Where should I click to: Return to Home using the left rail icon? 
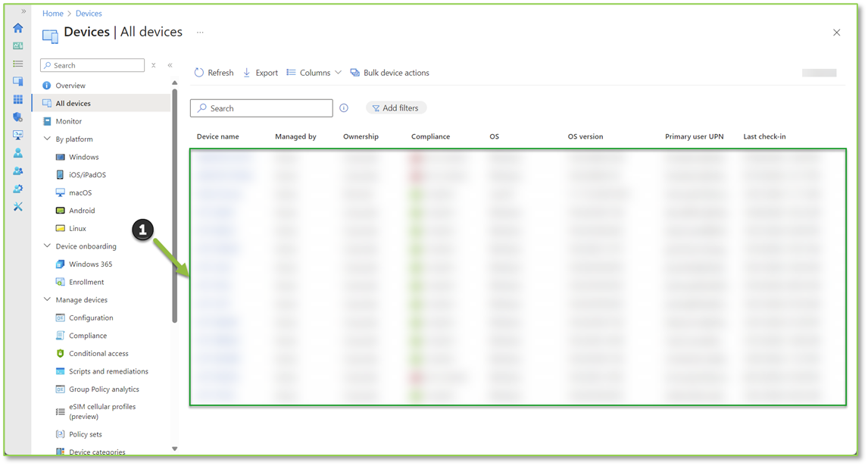pyautogui.click(x=17, y=27)
